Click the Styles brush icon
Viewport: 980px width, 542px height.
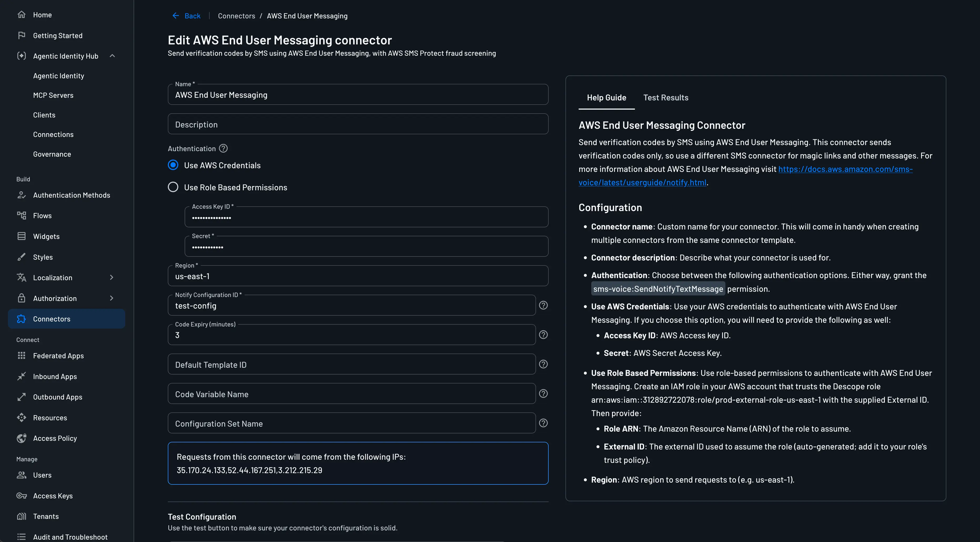pyautogui.click(x=22, y=257)
